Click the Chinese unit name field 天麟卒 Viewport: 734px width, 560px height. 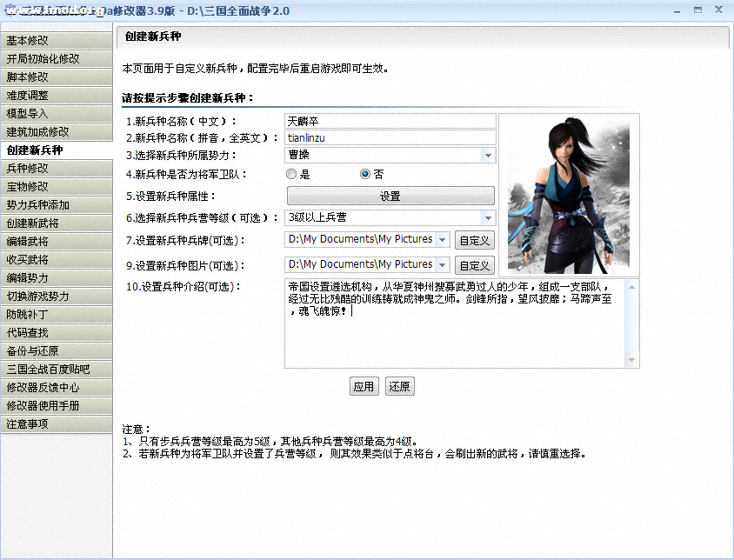point(390,121)
